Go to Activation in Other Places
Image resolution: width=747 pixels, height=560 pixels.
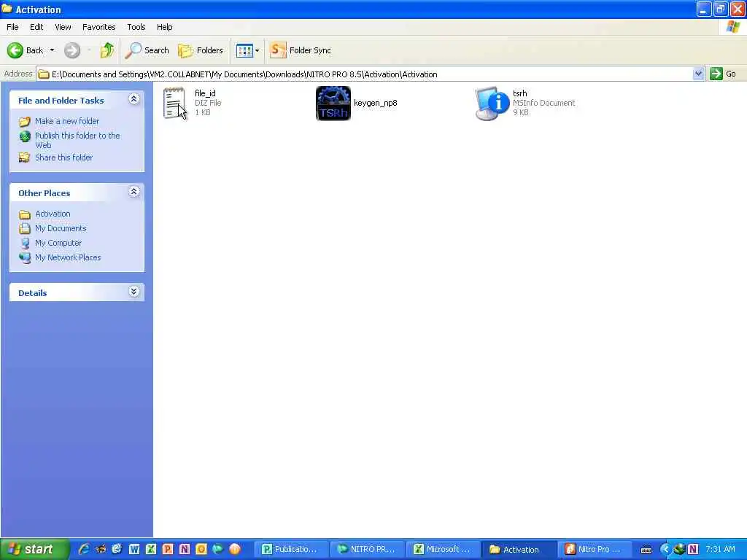(x=53, y=214)
